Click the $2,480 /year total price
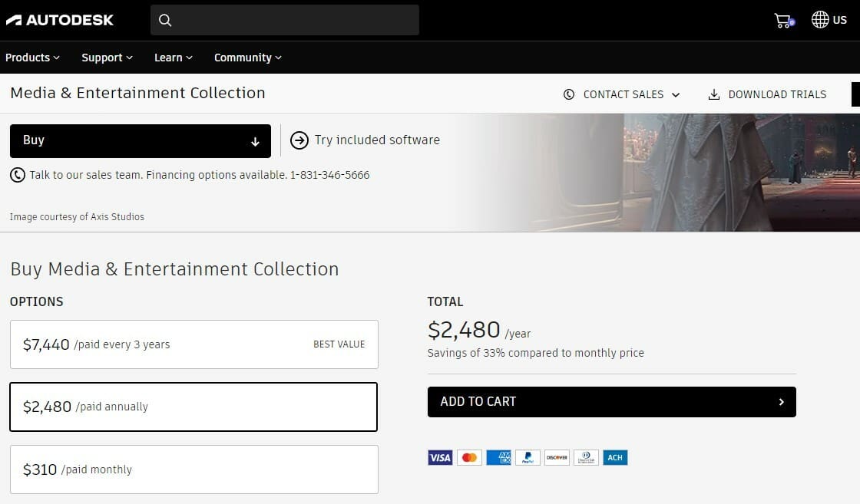This screenshot has width=860, height=504. pos(479,330)
